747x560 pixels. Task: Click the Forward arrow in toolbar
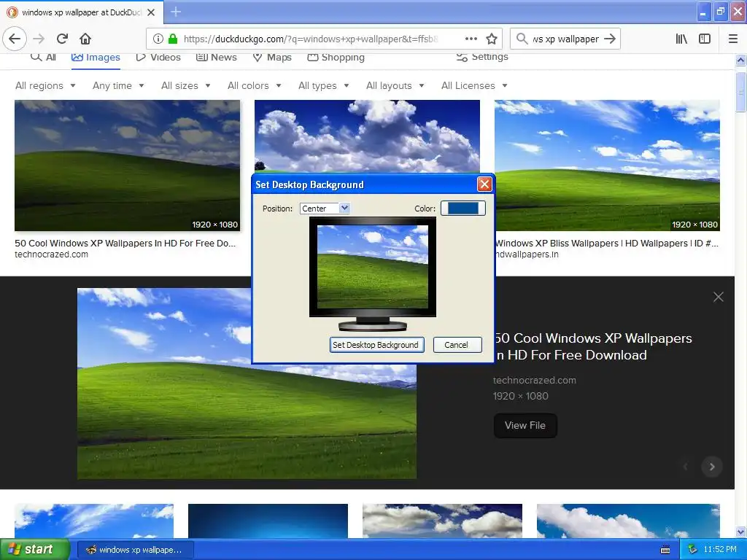(x=39, y=39)
